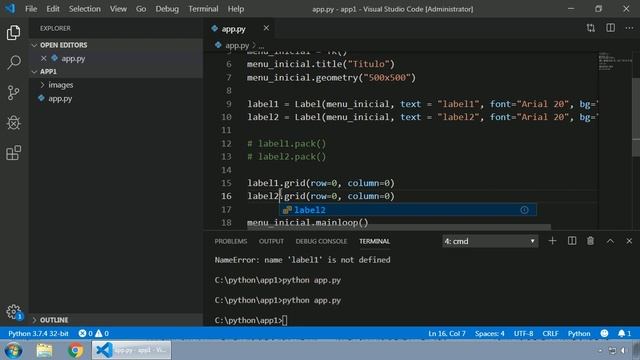
Task: Click the CRLF line ending selector
Action: pos(550,333)
